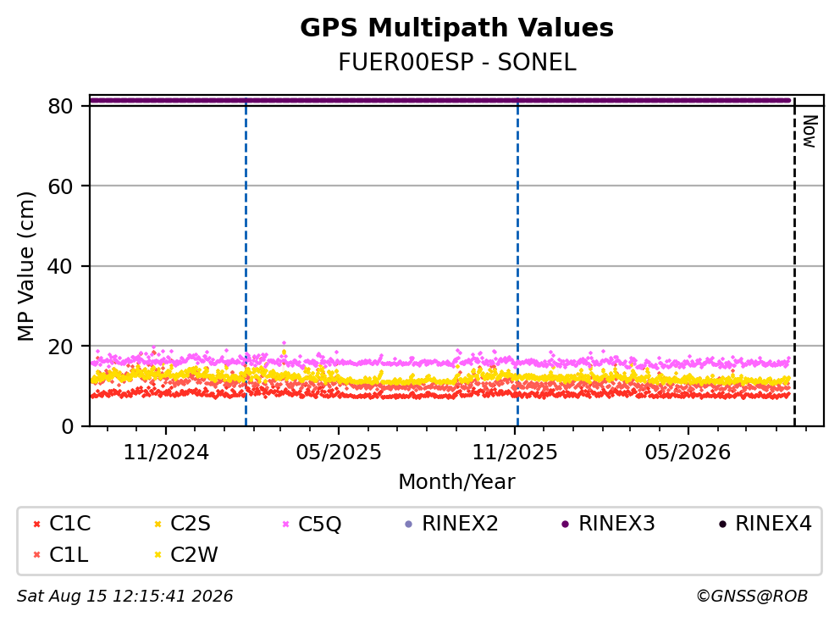Click the RINEX4 dark legend dot
Screen dimensions: 840x622
pyautogui.click(x=722, y=524)
